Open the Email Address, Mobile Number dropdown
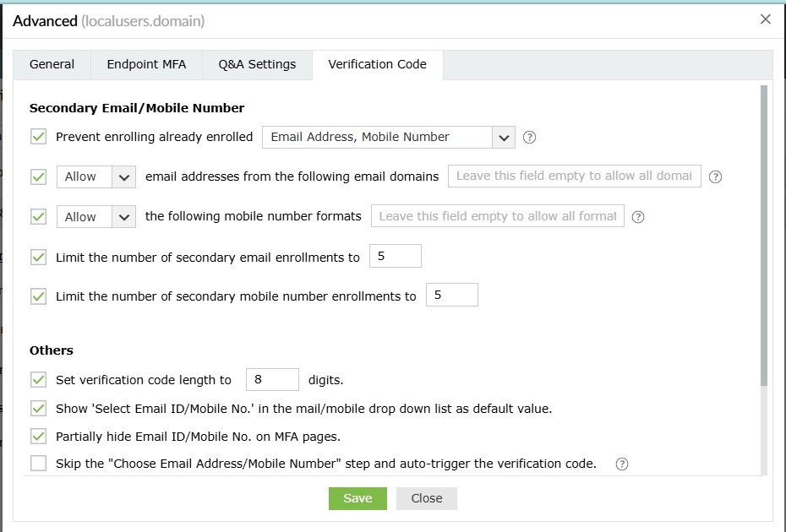This screenshot has width=786, height=532. pos(388,137)
